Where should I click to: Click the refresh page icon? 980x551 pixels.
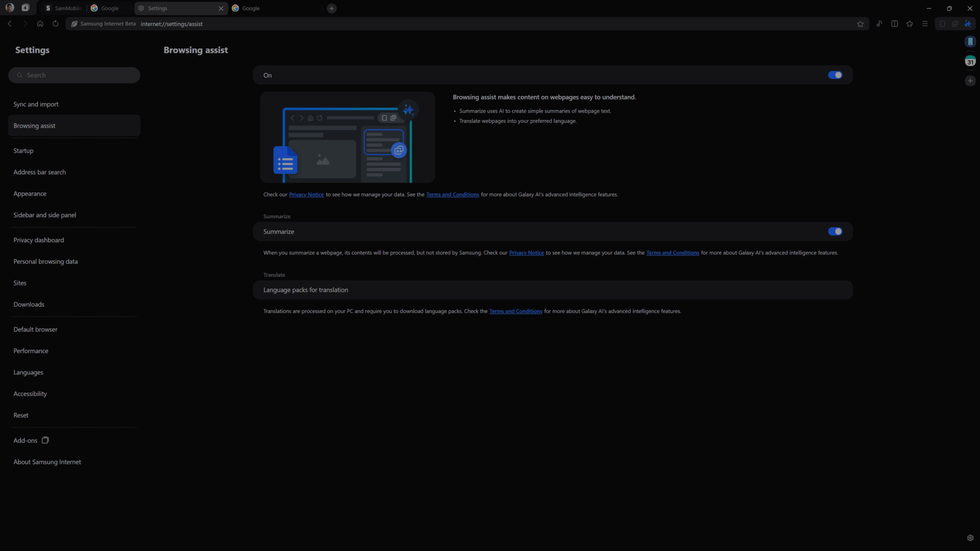coord(55,23)
